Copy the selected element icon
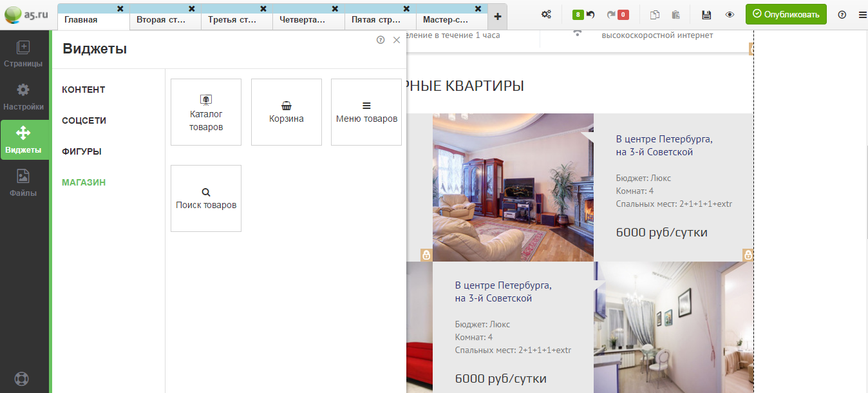868x393 pixels. (x=655, y=14)
